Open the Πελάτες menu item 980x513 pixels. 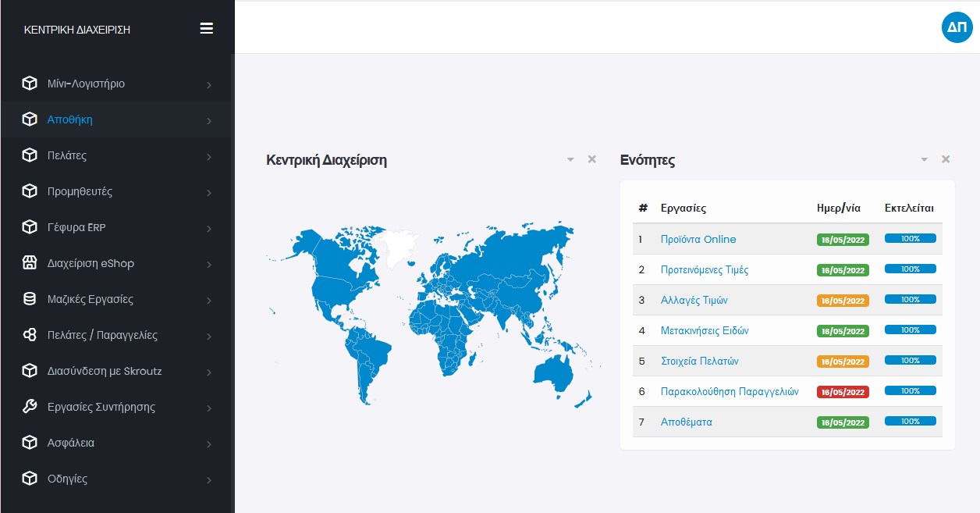pyautogui.click(x=67, y=155)
